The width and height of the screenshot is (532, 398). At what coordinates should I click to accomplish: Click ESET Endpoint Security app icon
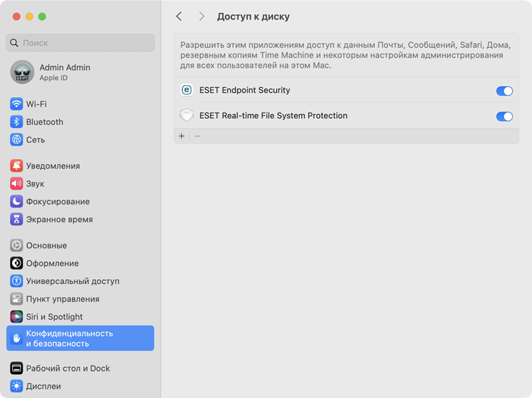(x=186, y=90)
